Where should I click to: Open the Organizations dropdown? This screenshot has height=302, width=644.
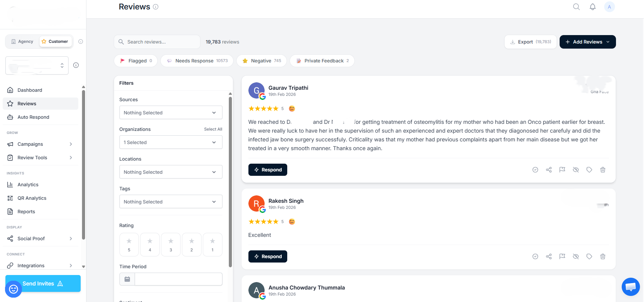[171, 142]
